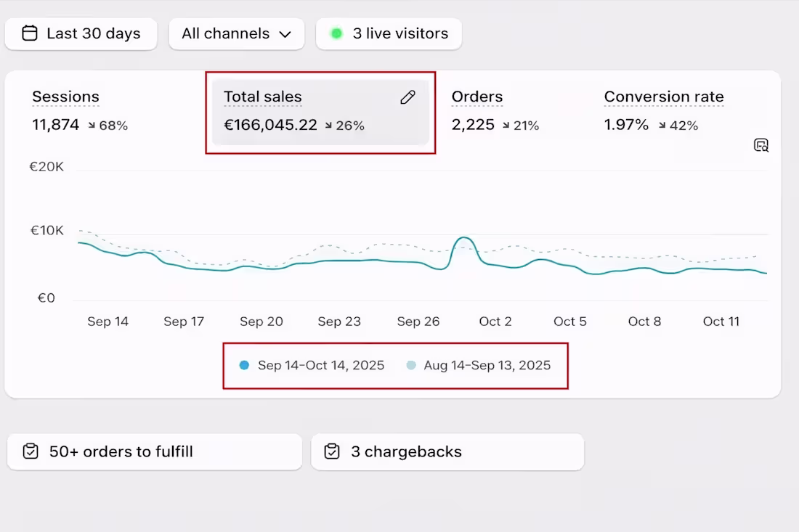Open the All channels dropdown
The width and height of the screenshot is (799, 532).
[x=236, y=33]
